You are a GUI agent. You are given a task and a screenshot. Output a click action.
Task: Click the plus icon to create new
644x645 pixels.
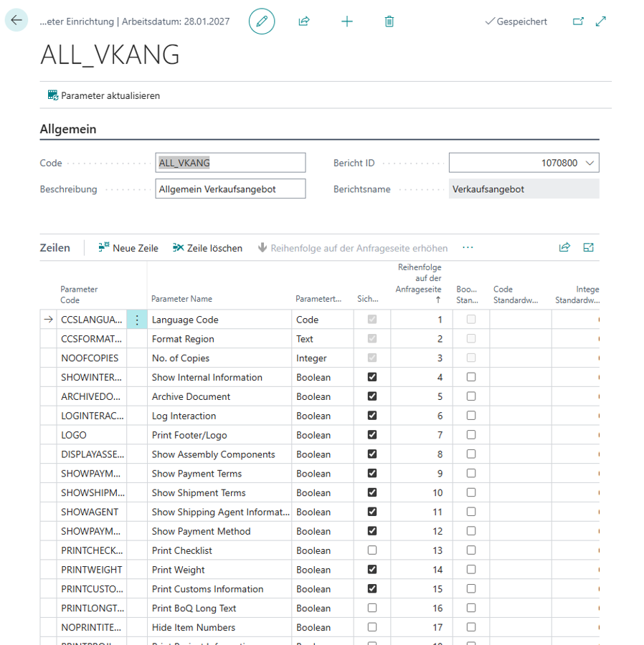pyautogui.click(x=347, y=21)
